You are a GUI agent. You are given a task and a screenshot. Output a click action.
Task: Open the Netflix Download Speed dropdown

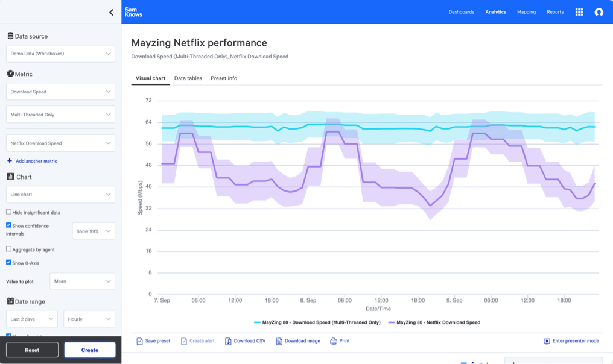(x=60, y=143)
